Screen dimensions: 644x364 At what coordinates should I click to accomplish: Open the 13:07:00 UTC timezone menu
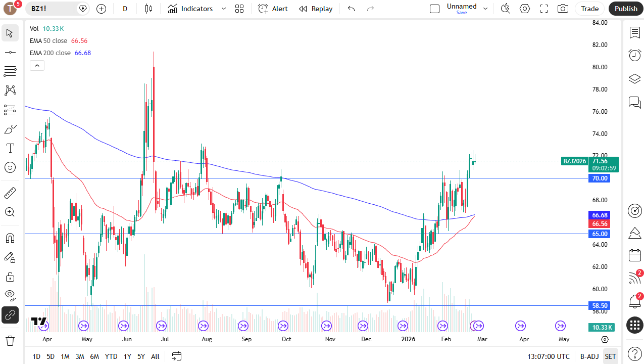point(548,356)
